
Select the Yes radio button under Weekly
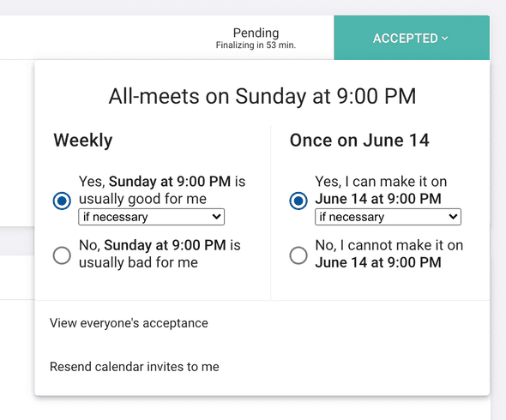62,201
